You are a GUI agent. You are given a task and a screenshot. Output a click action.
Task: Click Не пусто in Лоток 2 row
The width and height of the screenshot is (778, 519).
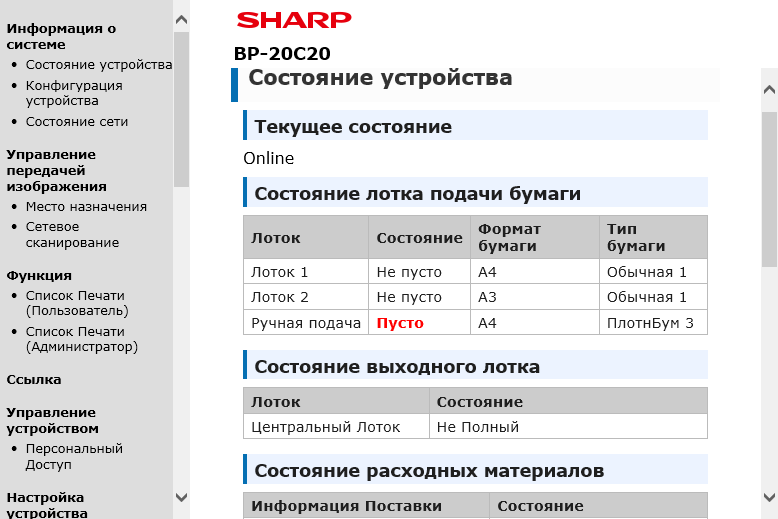pyautogui.click(x=419, y=297)
